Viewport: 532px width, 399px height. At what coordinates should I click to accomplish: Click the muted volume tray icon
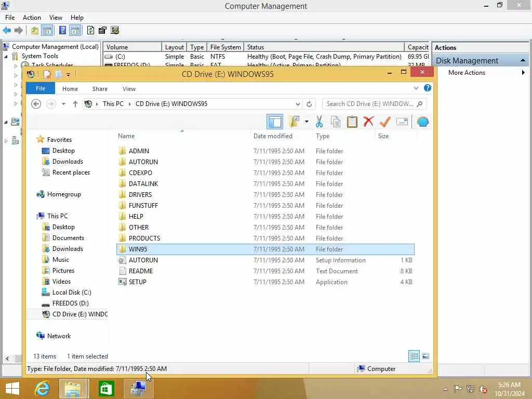[483, 389]
